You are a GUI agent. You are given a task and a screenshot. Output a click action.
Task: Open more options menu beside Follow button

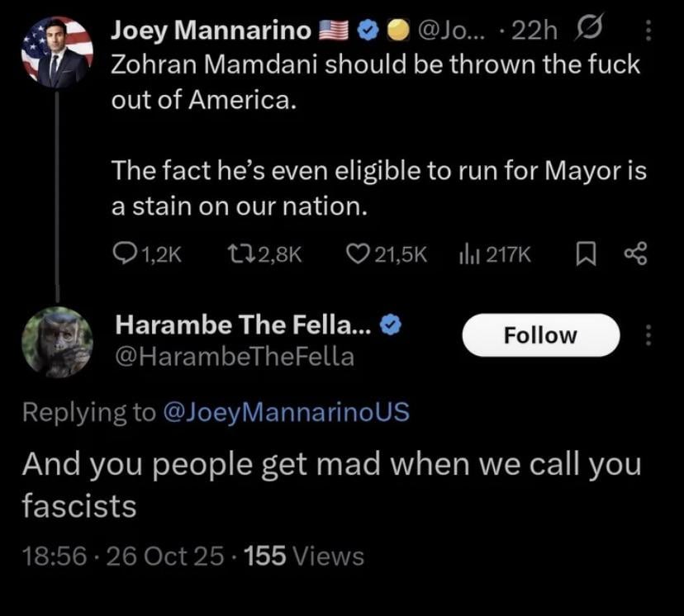[648, 335]
